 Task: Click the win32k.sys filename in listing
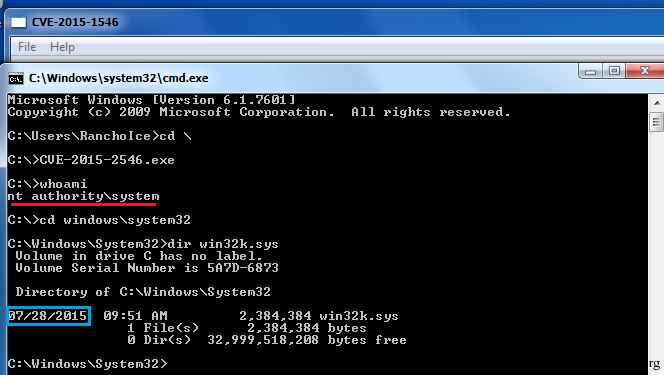[x=359, y=316]
